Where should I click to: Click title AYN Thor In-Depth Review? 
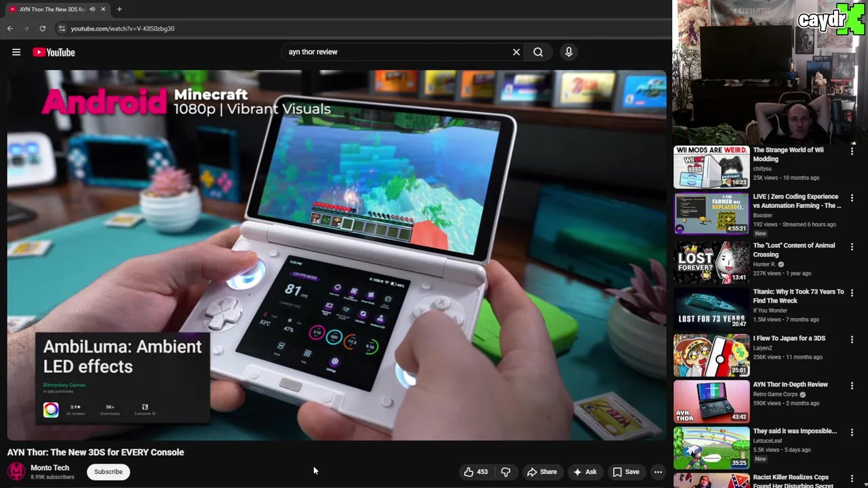pyautogui.click(x=791, y=384)
